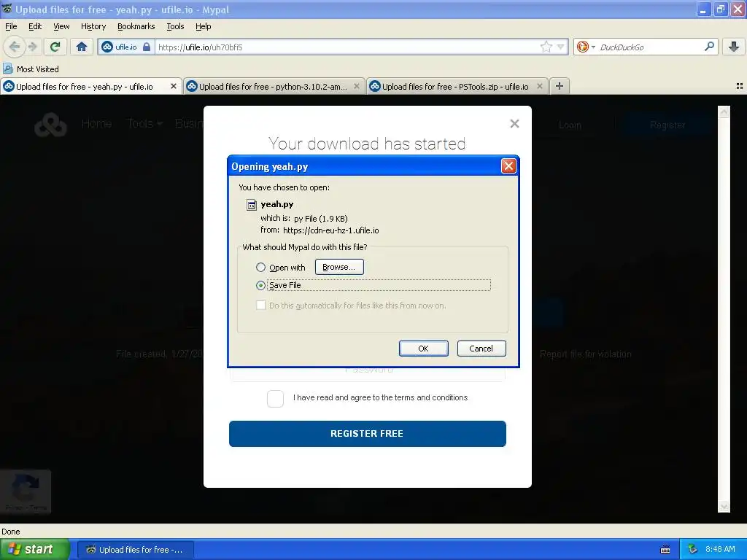The width and height of the screenshot is (747, 560).
Task: Click the page scrollbar down arrow
Action: point(724,507)
